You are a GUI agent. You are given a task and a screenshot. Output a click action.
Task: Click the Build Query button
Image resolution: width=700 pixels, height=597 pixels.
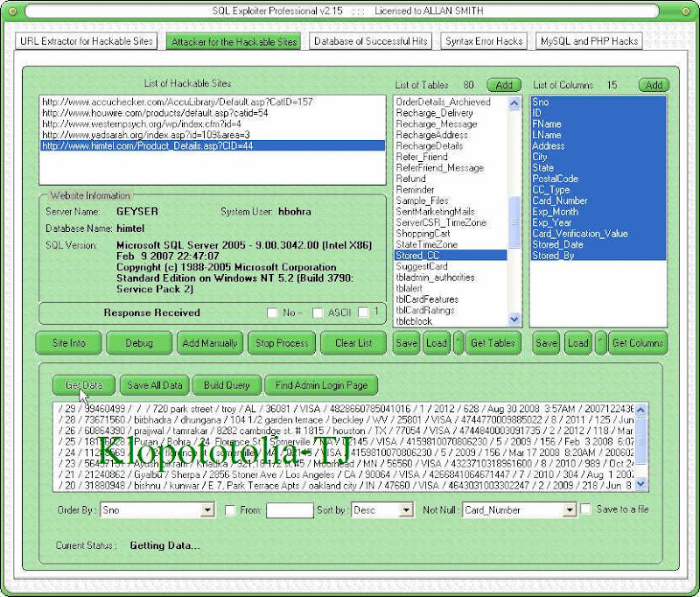(x=227, y=385)
